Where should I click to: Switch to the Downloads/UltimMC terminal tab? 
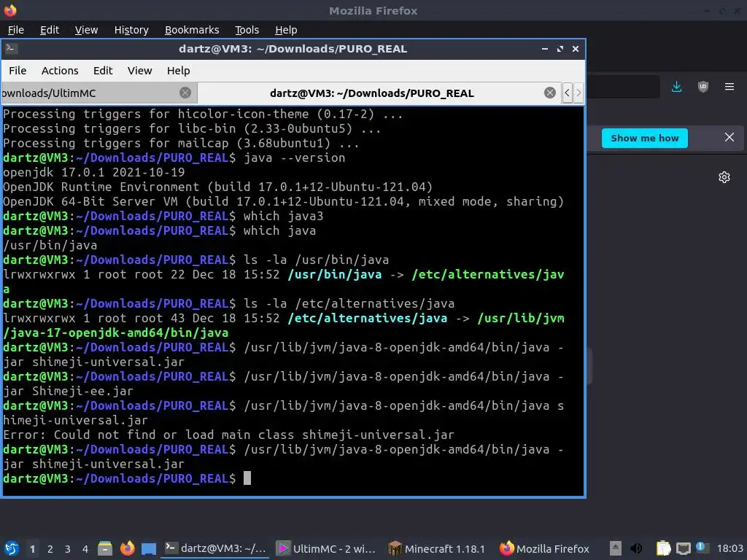click(90, 93)
